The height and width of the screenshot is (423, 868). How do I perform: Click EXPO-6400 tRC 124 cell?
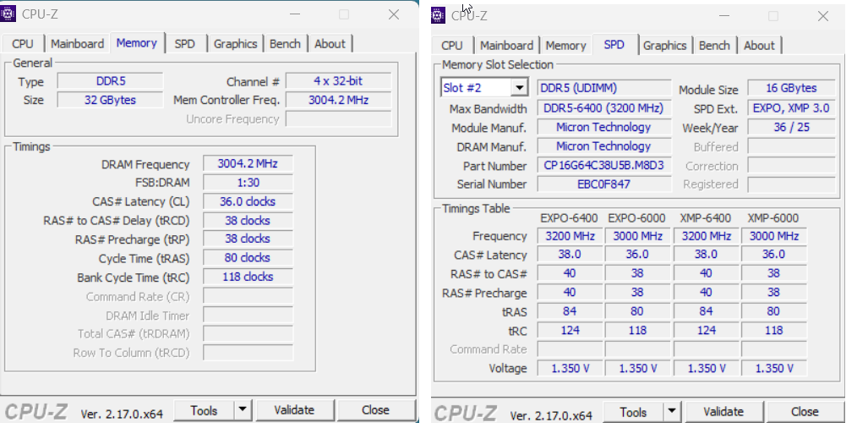click(x=570, y=331)
